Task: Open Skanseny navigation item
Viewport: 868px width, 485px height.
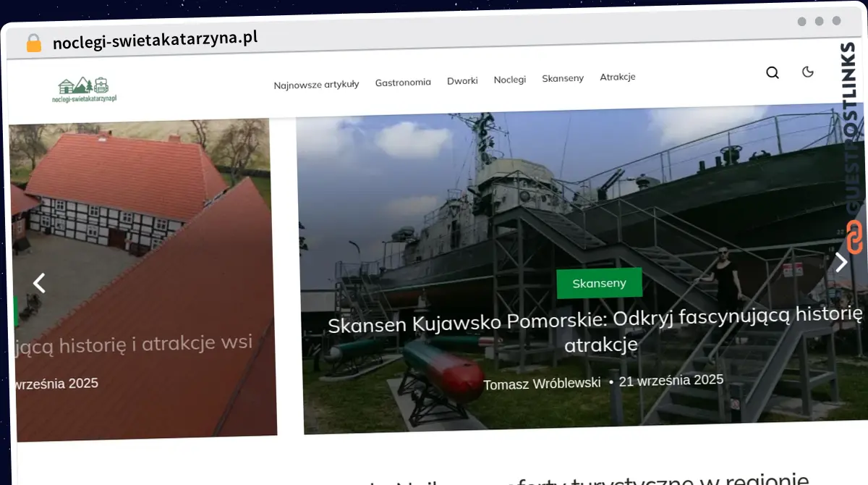Action: pyautogui.click(x=563, y=78)
